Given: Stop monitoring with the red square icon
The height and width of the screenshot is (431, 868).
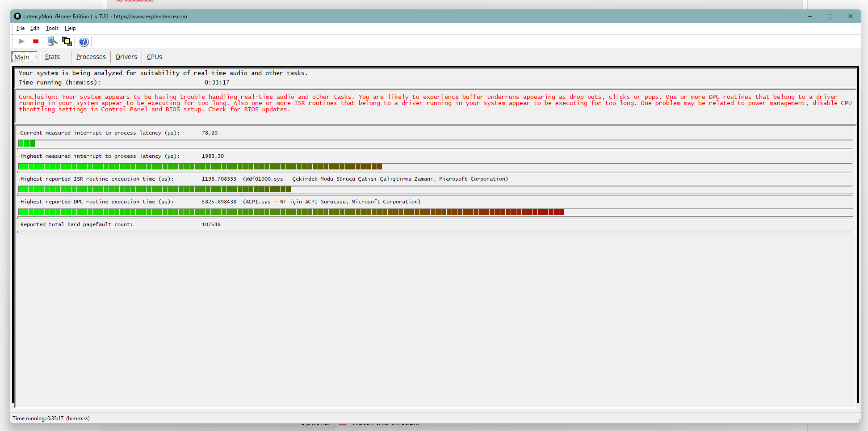Looking at the screenshot, I should tap(36, 42).
